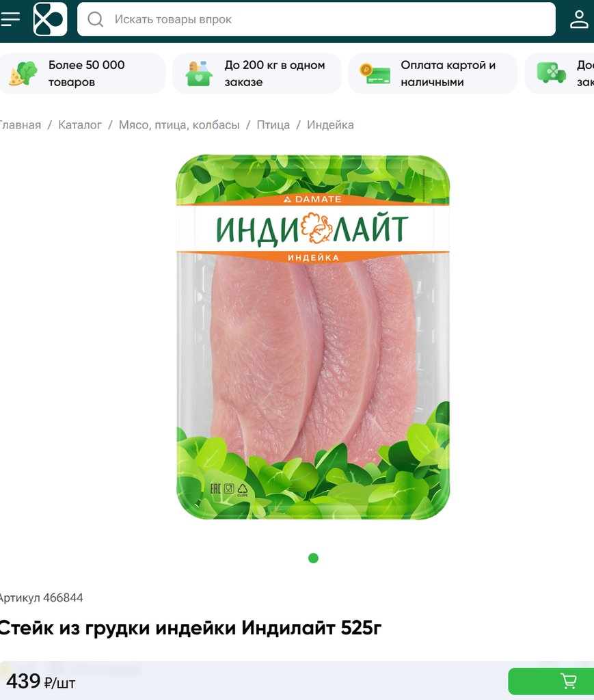594x700 pixels.
Task: Click the 'Более 50 000 товаров' banner
Action: tap(83, 74)
